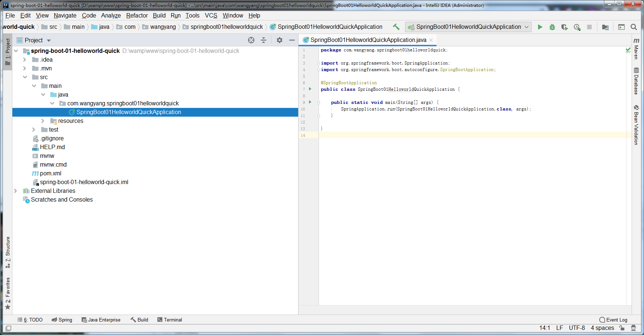Run with Coverage from the toolbar
The width and height of the screenshot is (644, 335).
pyautogui.click(x=564, y=27)
